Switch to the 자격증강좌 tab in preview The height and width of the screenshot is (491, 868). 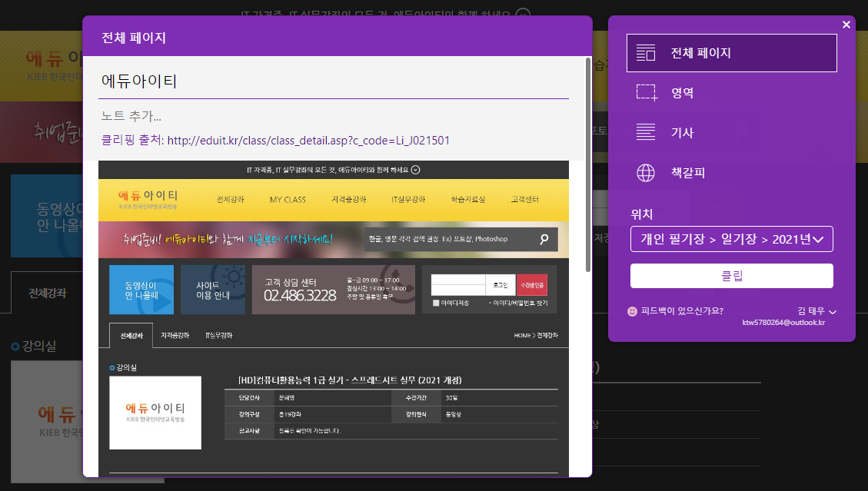click(175, 336)
